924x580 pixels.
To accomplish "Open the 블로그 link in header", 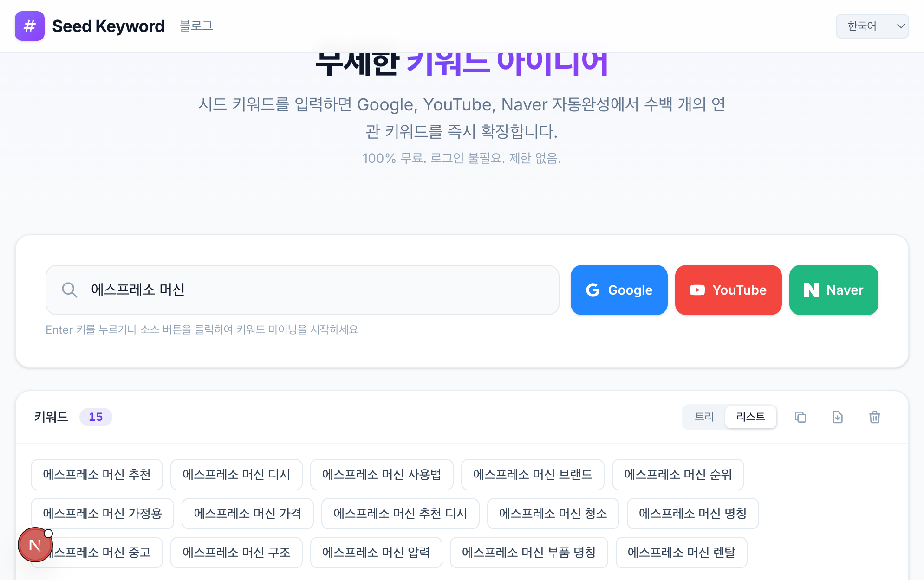I will [196, 26].
